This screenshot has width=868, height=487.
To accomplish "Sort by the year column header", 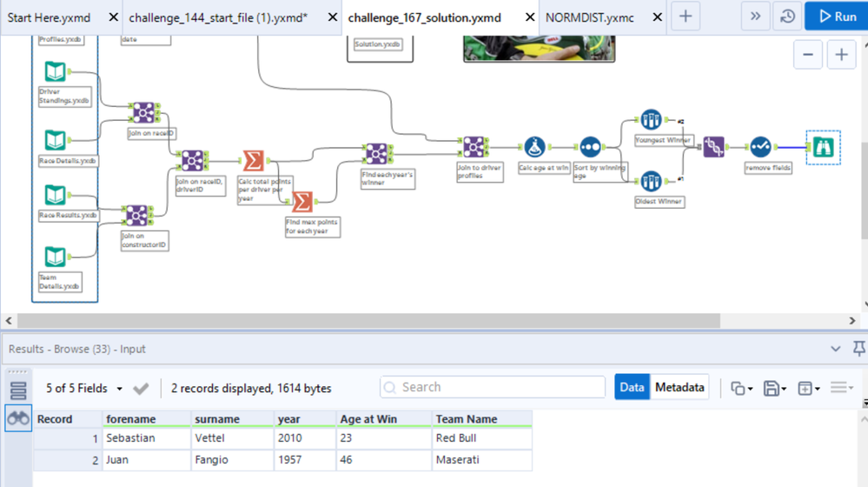I will tap(305, 419).
